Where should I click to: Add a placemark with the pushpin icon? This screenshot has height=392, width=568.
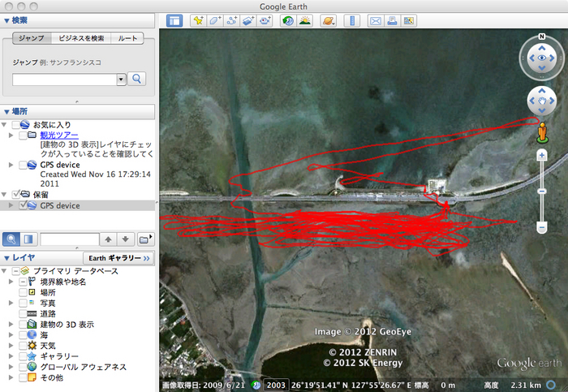point(198,20)
